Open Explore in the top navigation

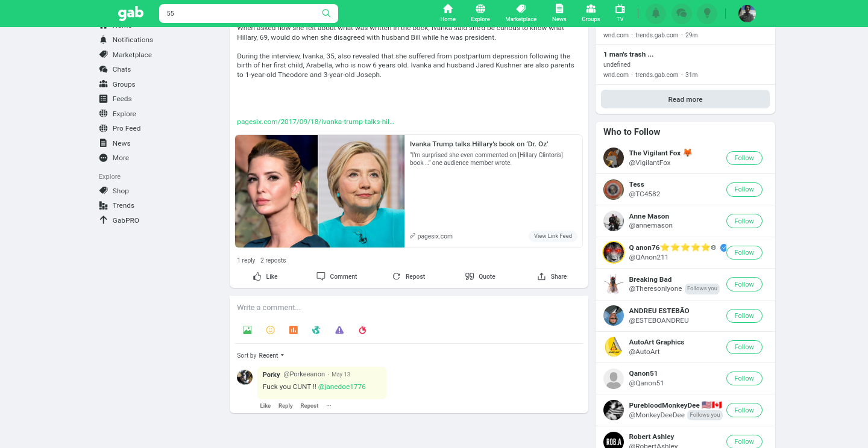click(480, 13)
